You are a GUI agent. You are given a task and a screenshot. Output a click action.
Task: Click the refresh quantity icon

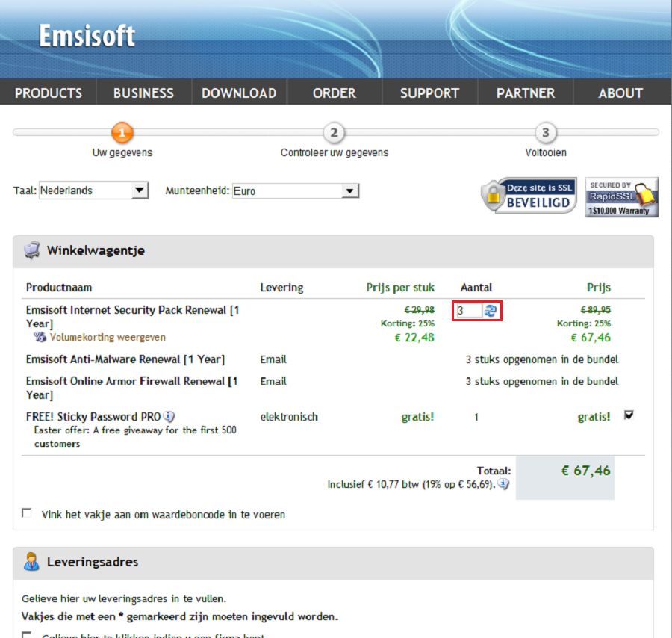coord(491,311)
